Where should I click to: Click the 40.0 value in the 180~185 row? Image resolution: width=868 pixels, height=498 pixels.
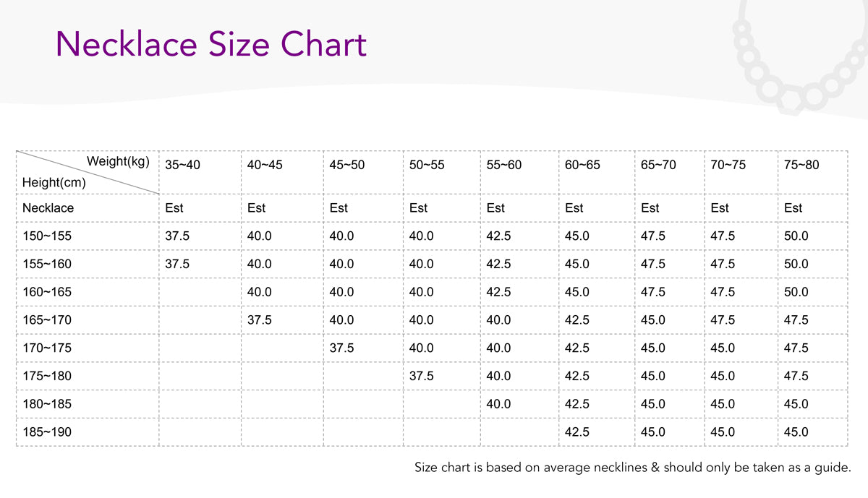(x=498, y=404)
